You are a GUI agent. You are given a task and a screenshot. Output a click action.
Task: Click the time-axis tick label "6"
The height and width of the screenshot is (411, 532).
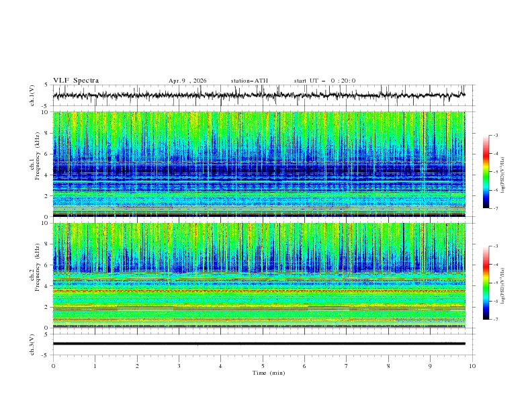[304, 366]
